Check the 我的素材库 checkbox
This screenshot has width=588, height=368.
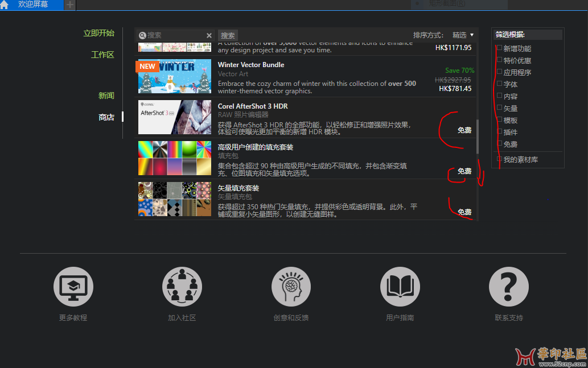click(500, 159)
